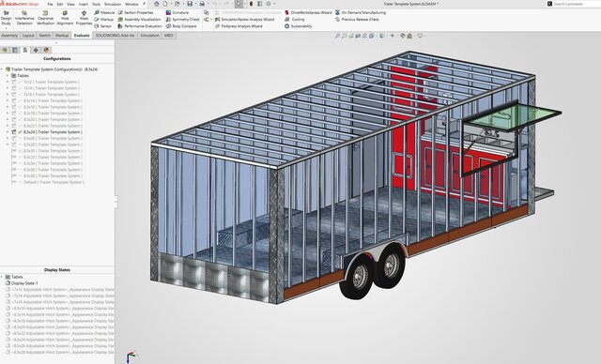The image size is (601, 364).
Task: Open the Edit menu
Action: (60, 4)
